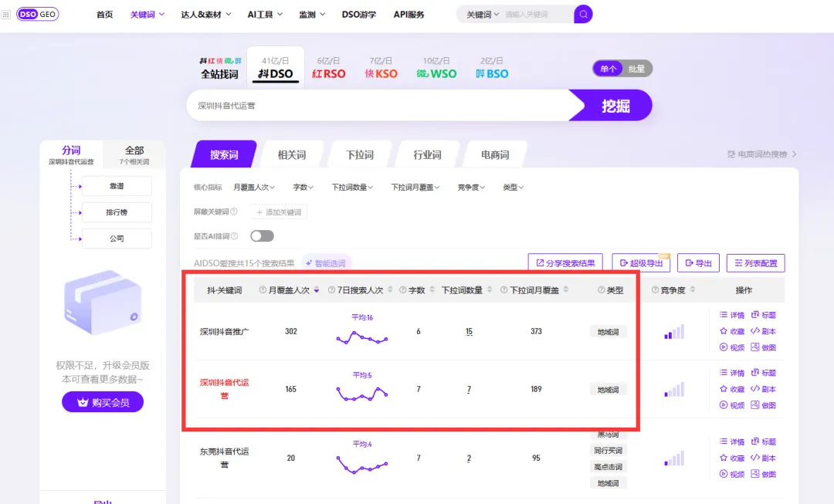Toggle descending sort on 月覆盖人次 column

coord(317,289)
